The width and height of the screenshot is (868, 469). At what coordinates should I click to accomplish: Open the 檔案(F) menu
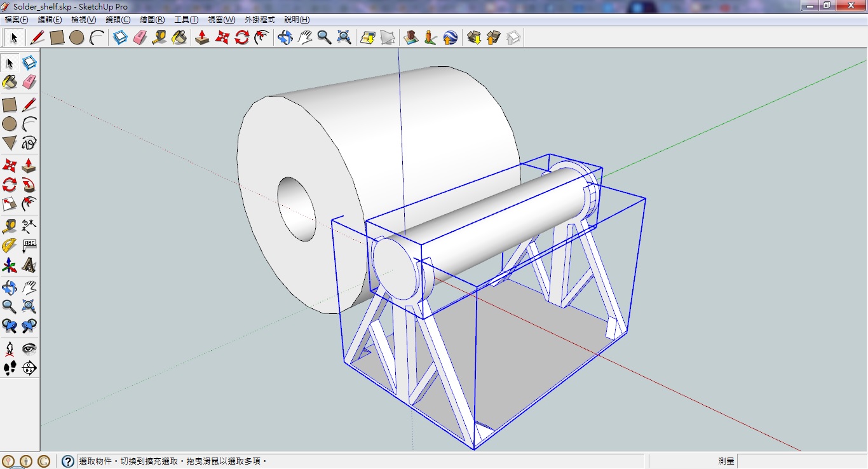point(17,20)
